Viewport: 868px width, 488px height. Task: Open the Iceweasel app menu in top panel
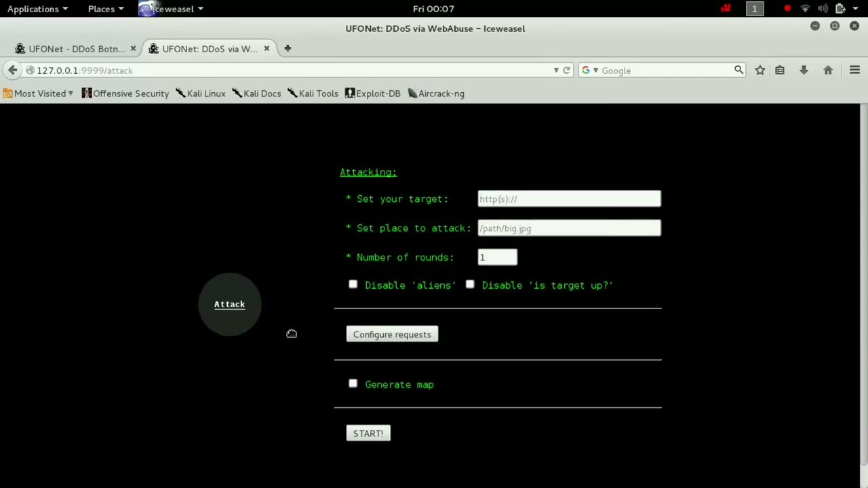coord(172,9)
